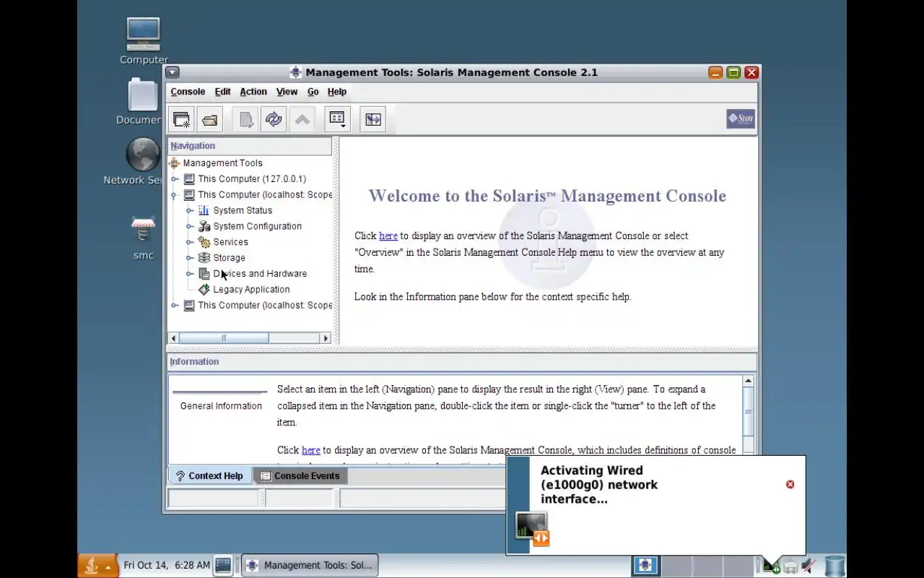Click the New Console toolbar icon

pos(181,119)
